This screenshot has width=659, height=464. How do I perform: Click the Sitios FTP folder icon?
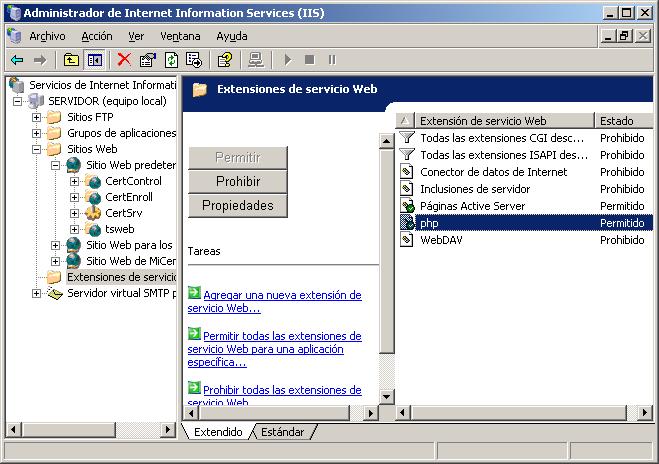click(x=54, y=117)
